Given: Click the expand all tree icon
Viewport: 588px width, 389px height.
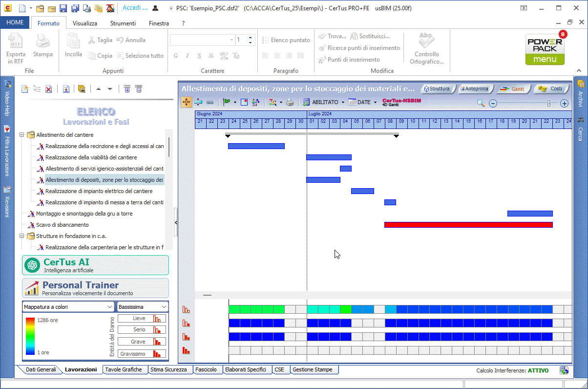Looking at the screenshot, I should [126, 89].
